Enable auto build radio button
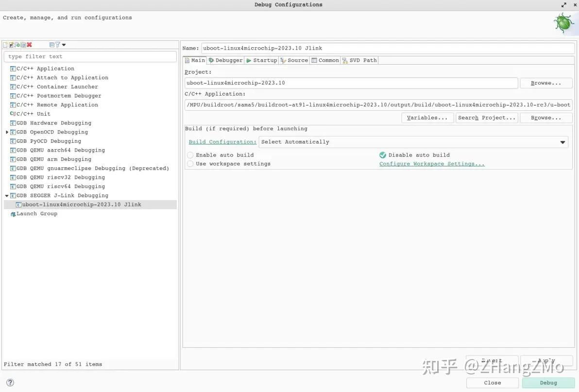 190,155
